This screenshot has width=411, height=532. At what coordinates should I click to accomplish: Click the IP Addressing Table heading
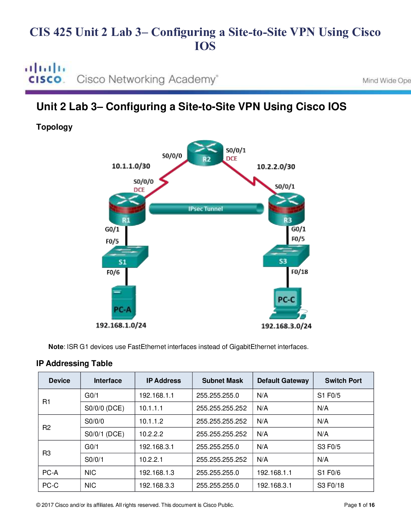point(74,363)
